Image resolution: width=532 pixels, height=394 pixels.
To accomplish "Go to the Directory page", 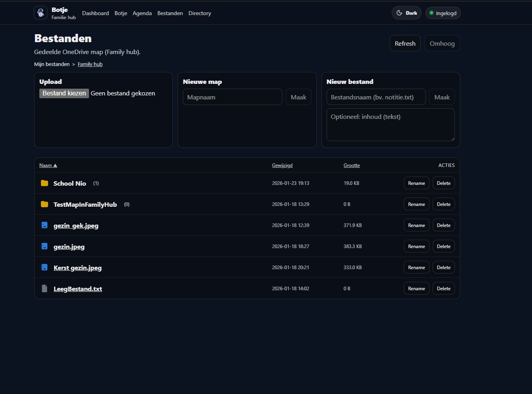I will (x=199, y=13).
